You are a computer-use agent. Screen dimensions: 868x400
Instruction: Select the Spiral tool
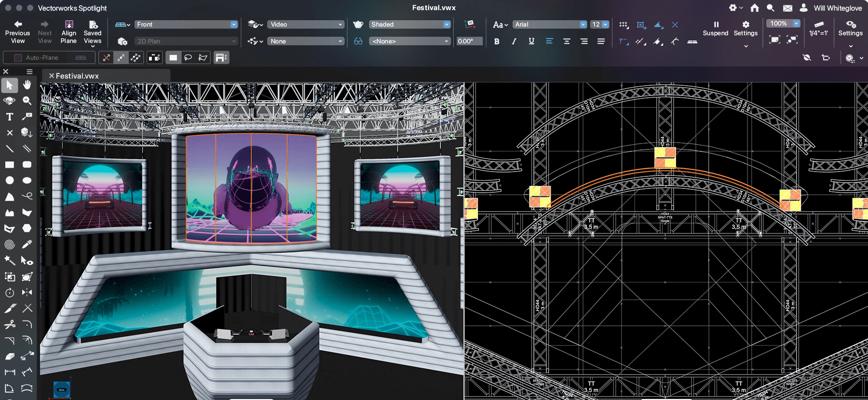(x=10, y=244)
